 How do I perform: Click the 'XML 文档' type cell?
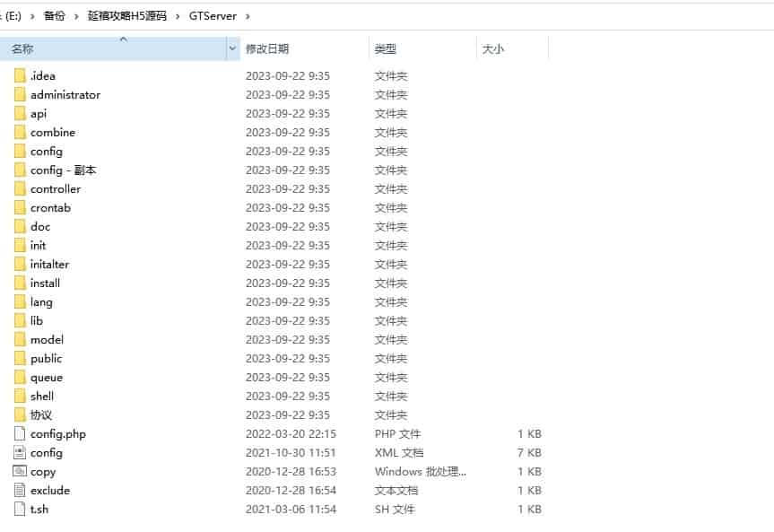pos(399,452)
